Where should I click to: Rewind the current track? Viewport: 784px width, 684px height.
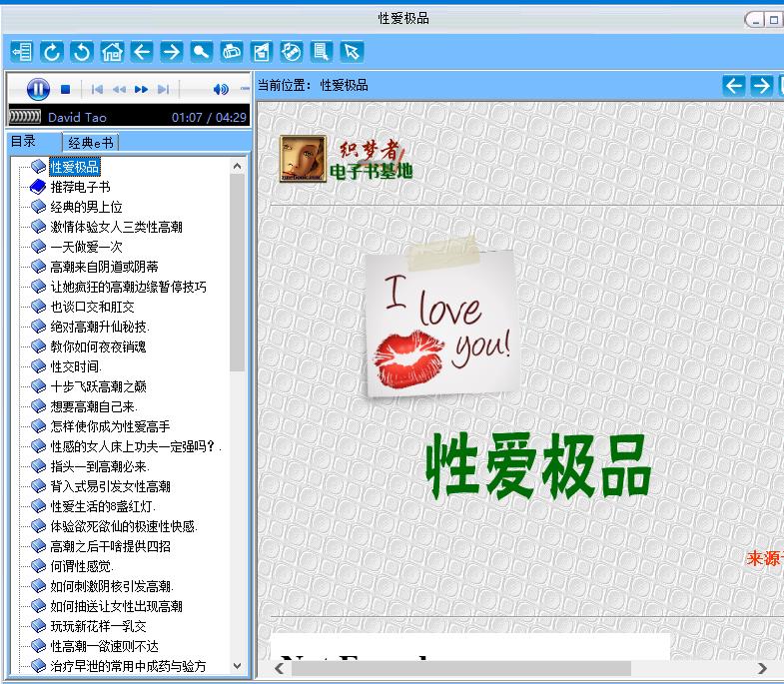pyautogui.click(x=119, y=90)
